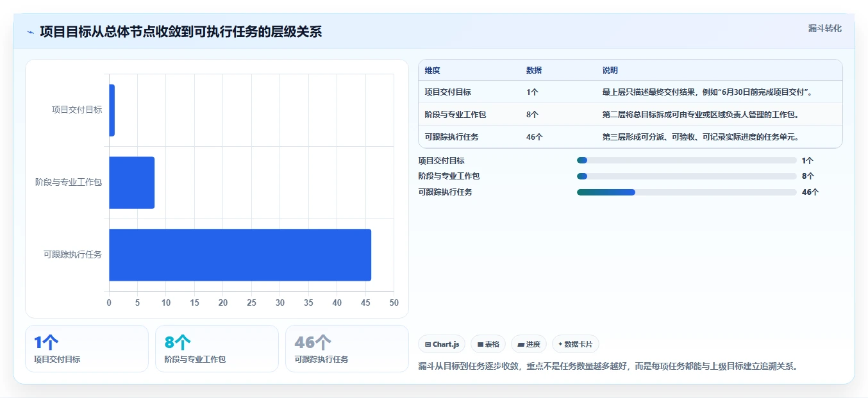Click 项目交付目标 label in progress list
The height and width of the screenshot is (398, 868).
pos(441,161)
